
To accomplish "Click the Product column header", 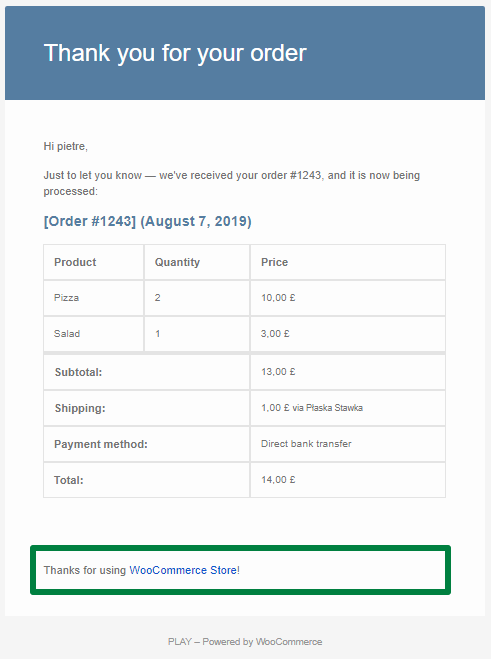I will (x=75, y=262).
